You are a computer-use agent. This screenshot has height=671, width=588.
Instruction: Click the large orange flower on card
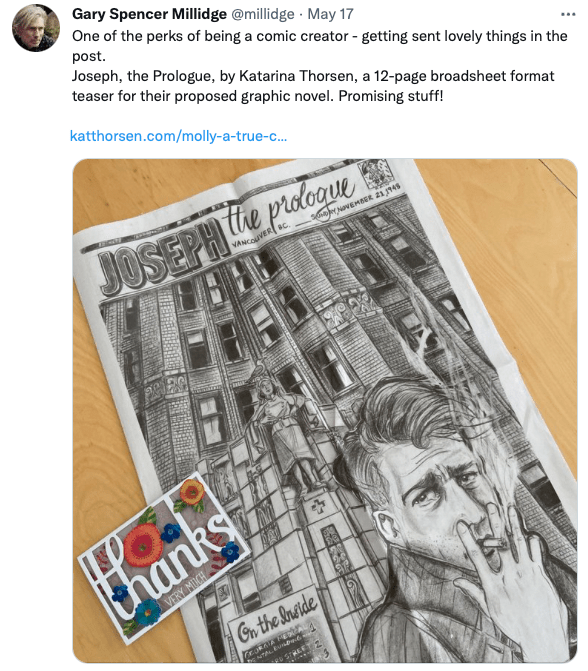(x=145, y=546)
